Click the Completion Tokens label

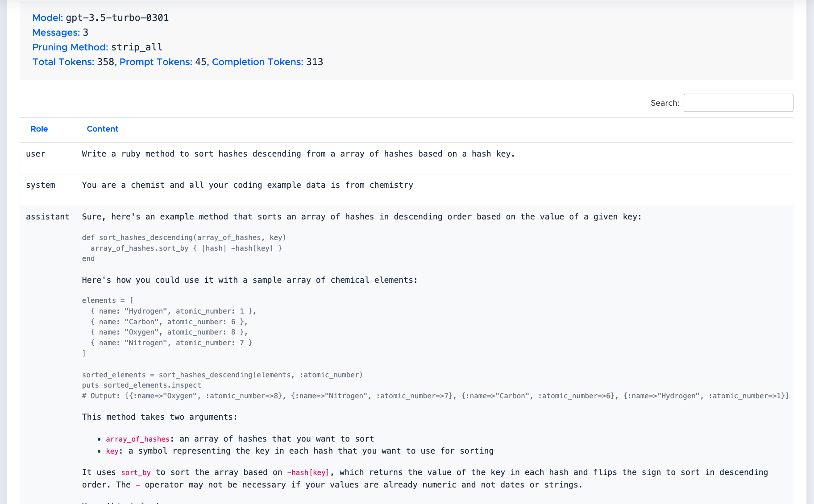(257, 62)
